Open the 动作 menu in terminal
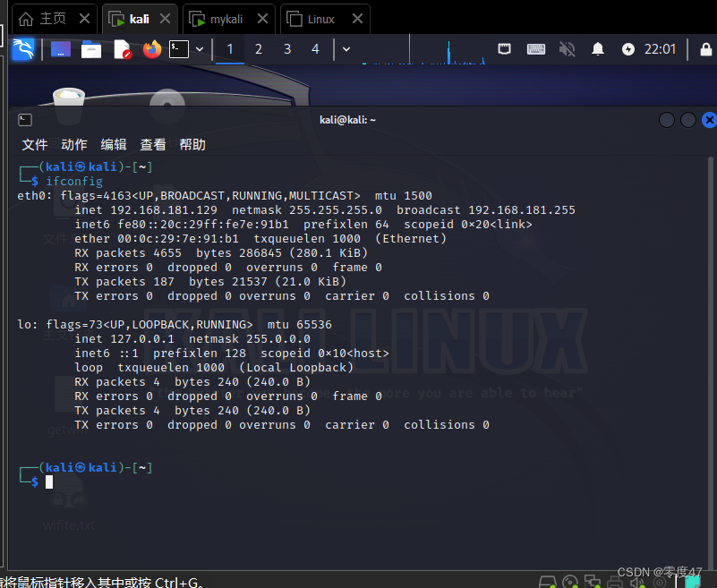The height and width of the screenshot is (588, 717). click(x=73, y=144)
